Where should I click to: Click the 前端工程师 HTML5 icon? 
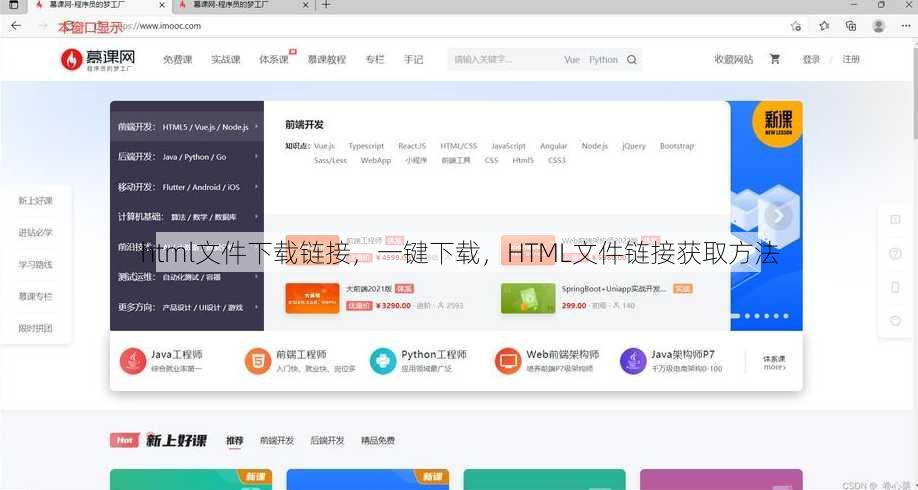click(258, 361)
